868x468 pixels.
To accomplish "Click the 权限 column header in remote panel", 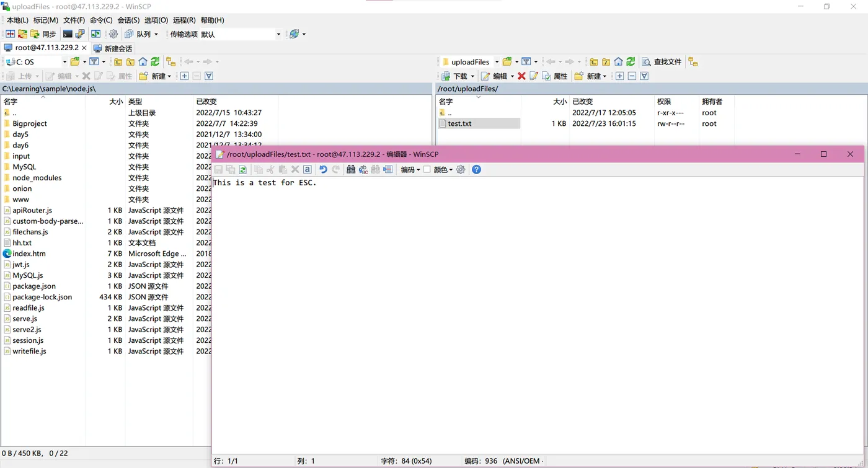I will pyautogui.click(x=676, y=101).
